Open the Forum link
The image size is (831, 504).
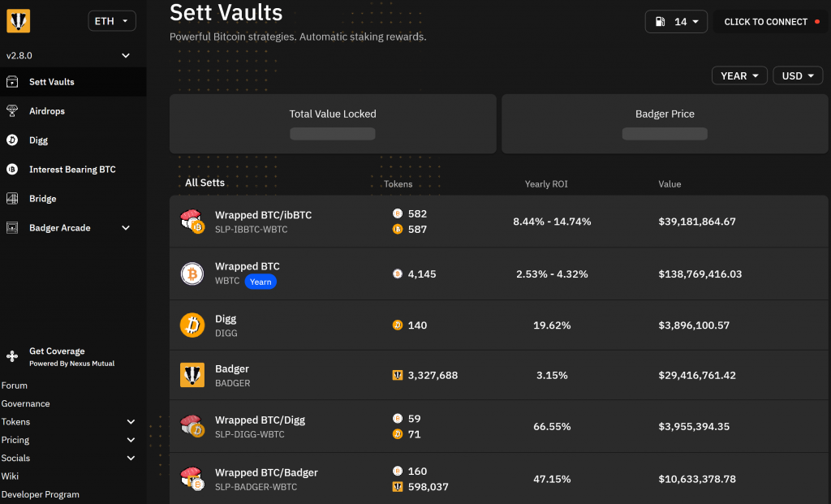[15, 386]
